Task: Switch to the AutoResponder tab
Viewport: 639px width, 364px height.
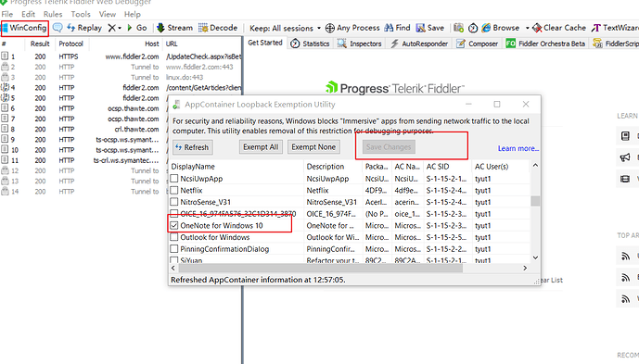Action: click(419, 44)
